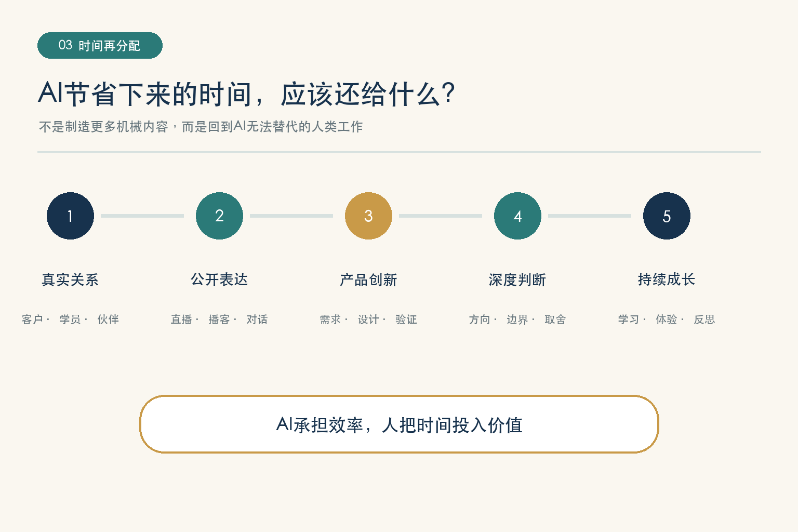Click the gold circle numbered 3
This screenshot has height=532, width=798.
[368, 216]
